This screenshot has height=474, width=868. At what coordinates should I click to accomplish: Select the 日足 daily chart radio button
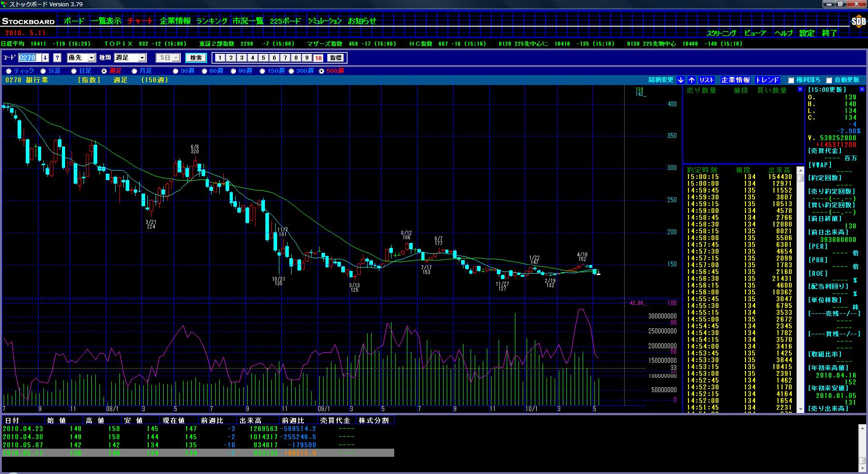pos(74,71)
